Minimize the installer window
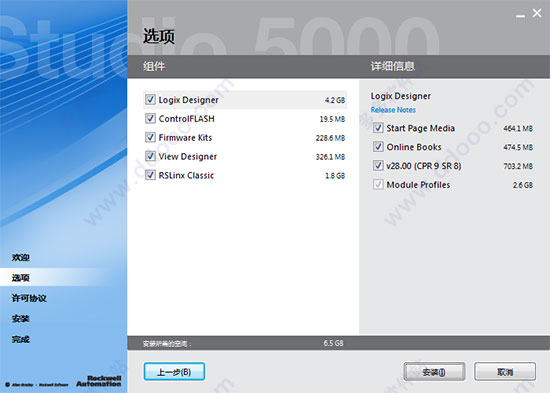Screen dimensions: 550x393 521,15
